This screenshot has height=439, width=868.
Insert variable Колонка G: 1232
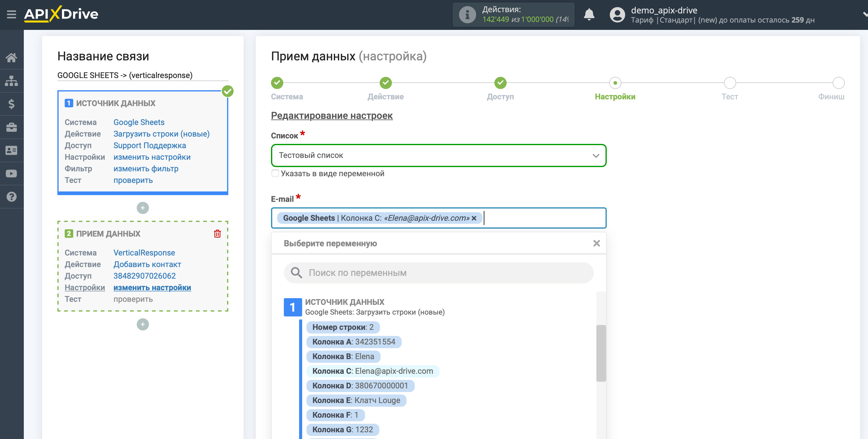click(x=342, y=430)
